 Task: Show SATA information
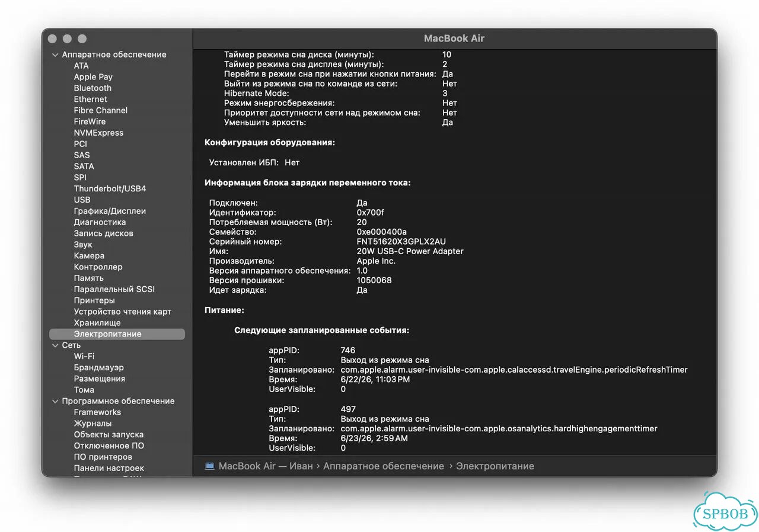pos(84,166)
